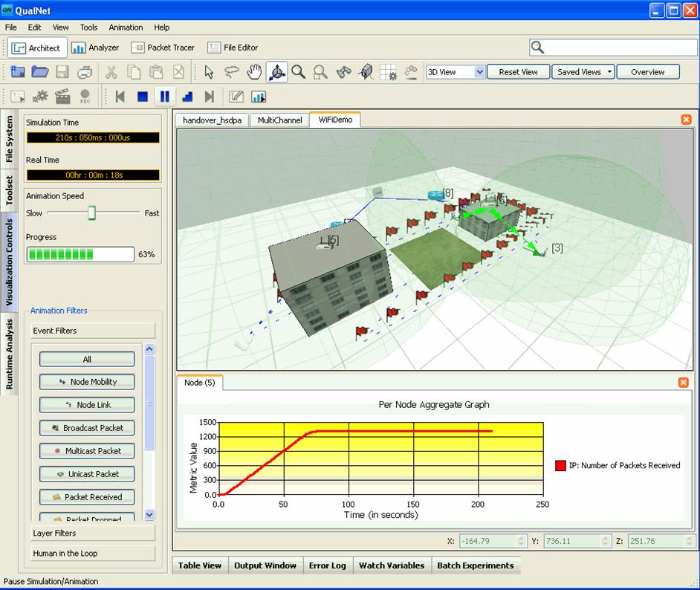Image resolution: width=700 pixels, height=590 pixels.
Task: Click the camera view icon
Action: [x=366, y=72]
